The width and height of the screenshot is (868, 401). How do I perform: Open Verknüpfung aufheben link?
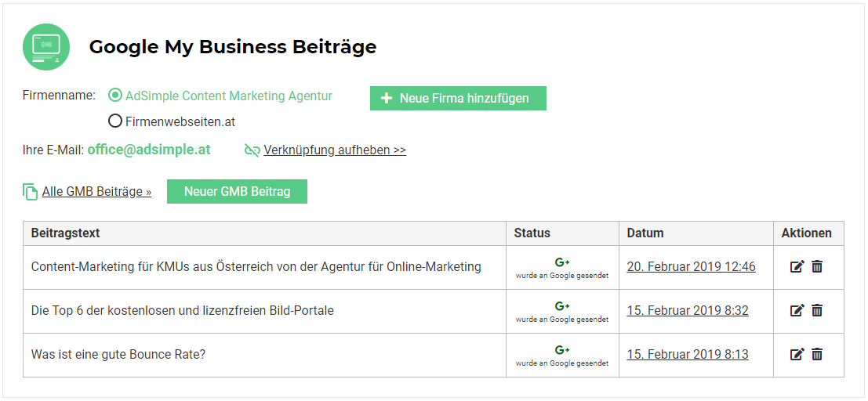click(x=335, y=150)
